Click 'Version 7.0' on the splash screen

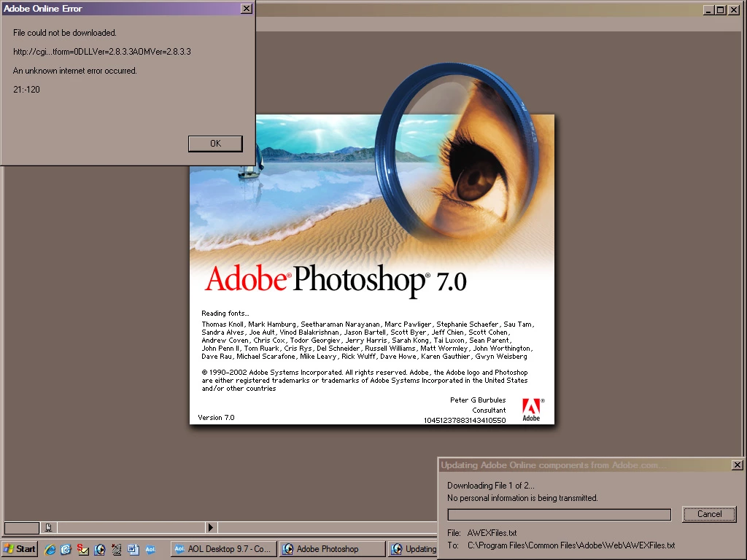pyautogui.click(x=216, y=418)
